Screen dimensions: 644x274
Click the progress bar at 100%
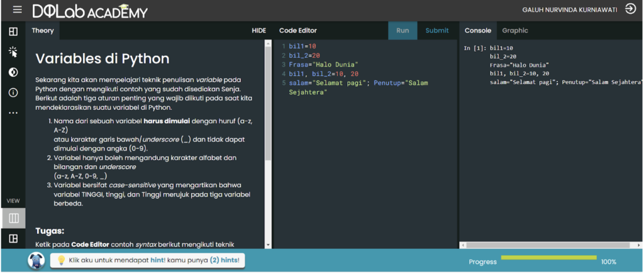click(x=549, y=258)
